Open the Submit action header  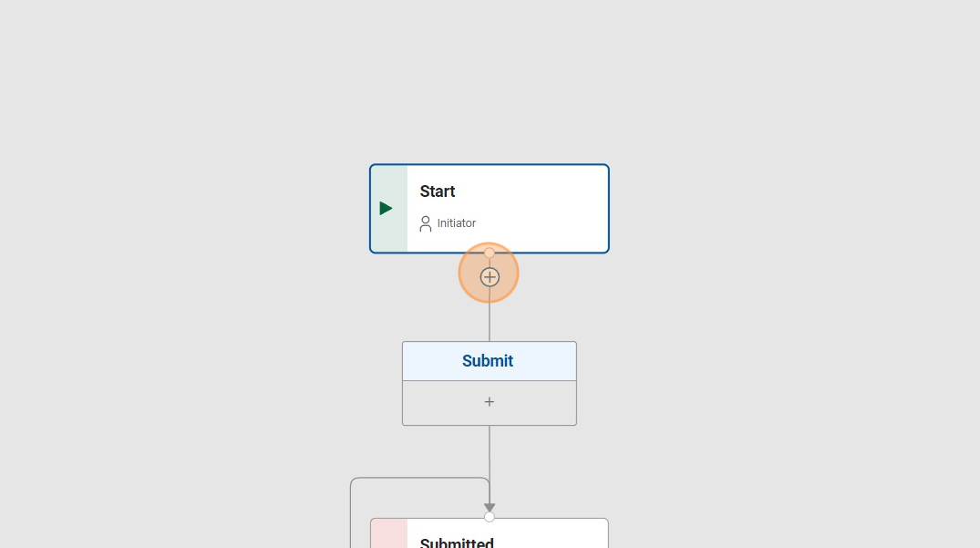tap(489, 361)
